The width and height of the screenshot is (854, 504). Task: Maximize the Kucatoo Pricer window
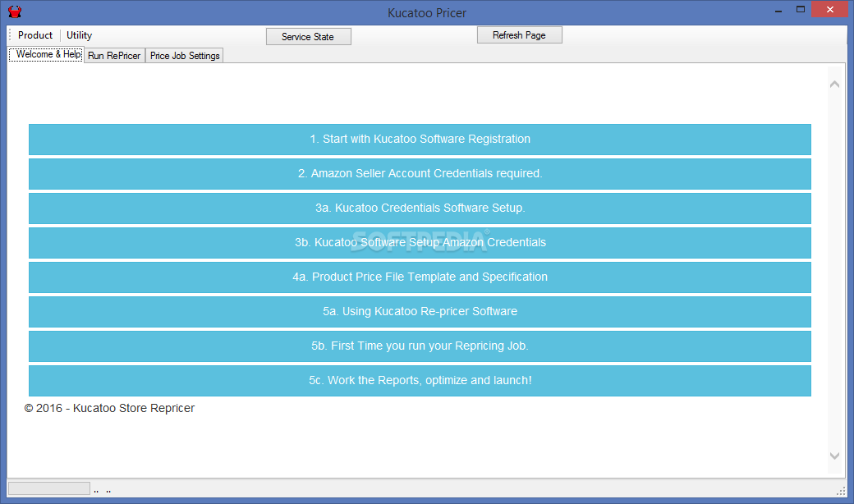(x=801, y=10)
